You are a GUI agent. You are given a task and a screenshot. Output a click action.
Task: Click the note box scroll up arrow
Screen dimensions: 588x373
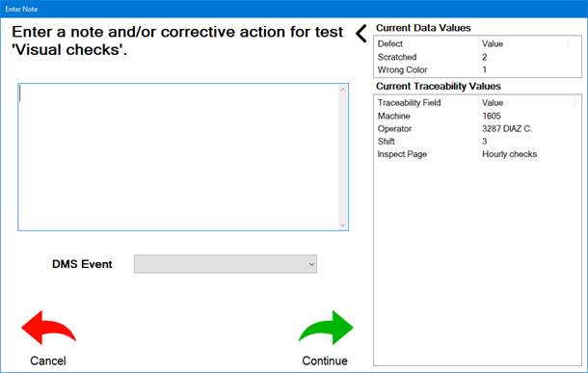[x=342, y=90]
